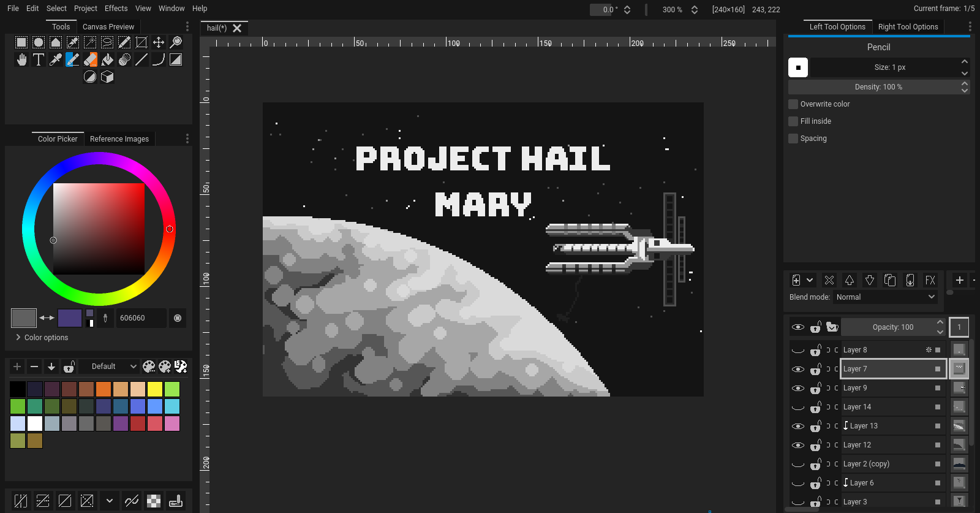
Task: Pick the yellow swatch in the palette
Action: [154, 389]
